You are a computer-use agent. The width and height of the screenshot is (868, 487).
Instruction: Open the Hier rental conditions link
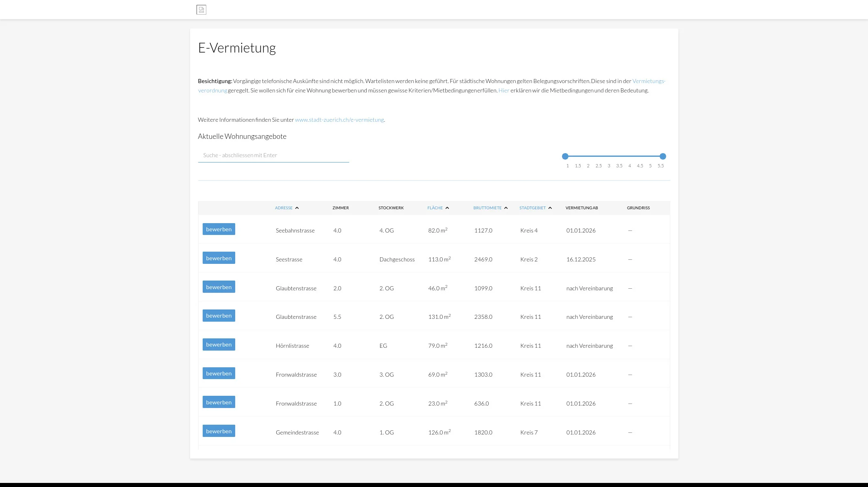pyautogui.click(x=503, y=90)
